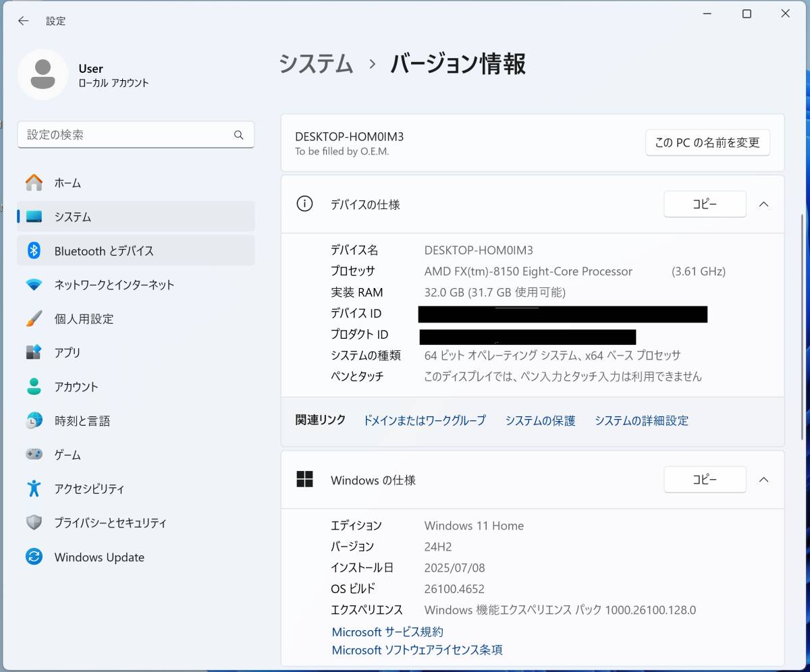This screenshot has height=672, width=810.
Task: Click the インストール日 value 2025/07/08
Action: pos(454,567)
